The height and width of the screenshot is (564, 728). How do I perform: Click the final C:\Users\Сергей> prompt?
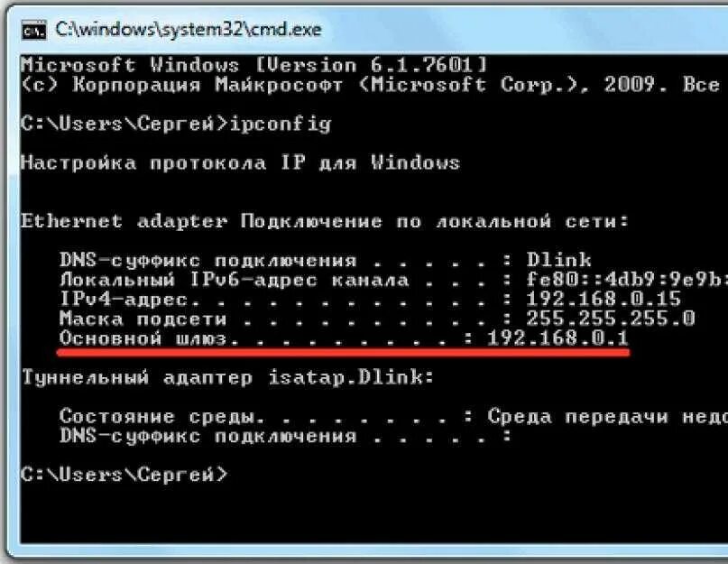click(x=124, y=475)
